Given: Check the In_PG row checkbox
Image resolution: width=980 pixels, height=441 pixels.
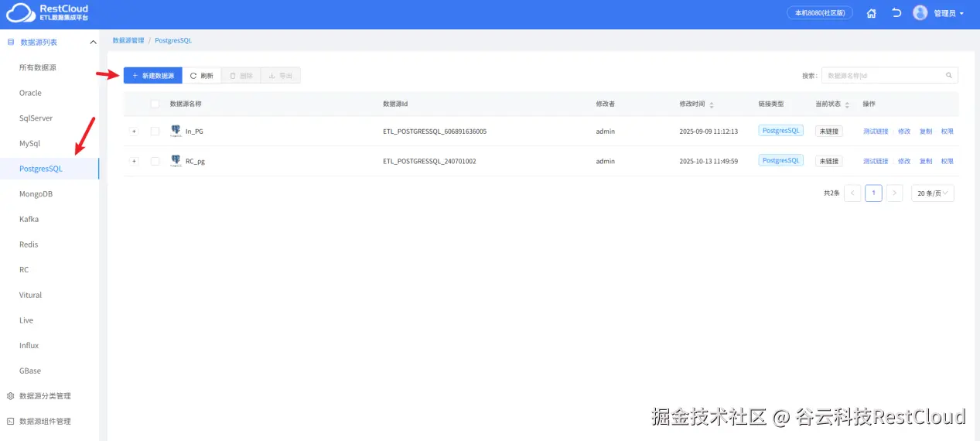Looking at the screenshot, I should click(x=155, y=132).
